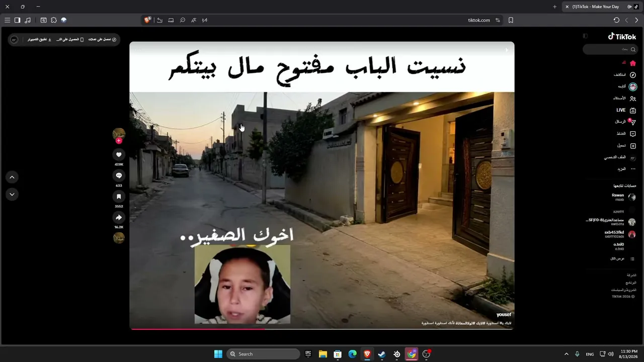This screenshot has height=362, width=644.
Task: Open the More three-dots menu
Action: coord(633,169)
